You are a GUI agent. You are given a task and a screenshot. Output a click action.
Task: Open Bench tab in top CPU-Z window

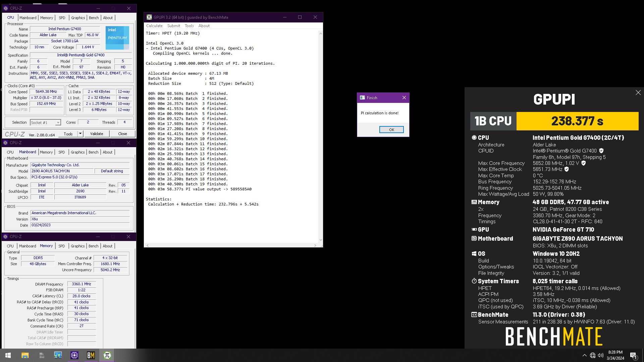pyautogui.click(x=94, y=18)
